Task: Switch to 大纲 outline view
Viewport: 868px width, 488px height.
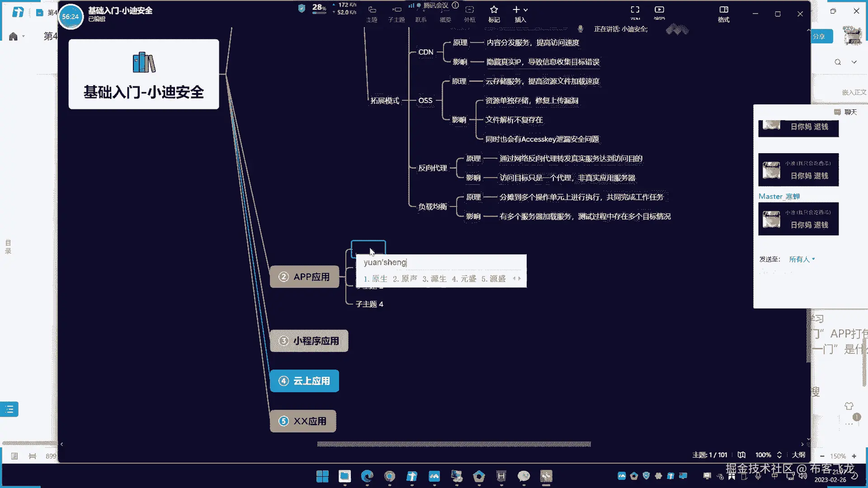Action: point(798,455)
